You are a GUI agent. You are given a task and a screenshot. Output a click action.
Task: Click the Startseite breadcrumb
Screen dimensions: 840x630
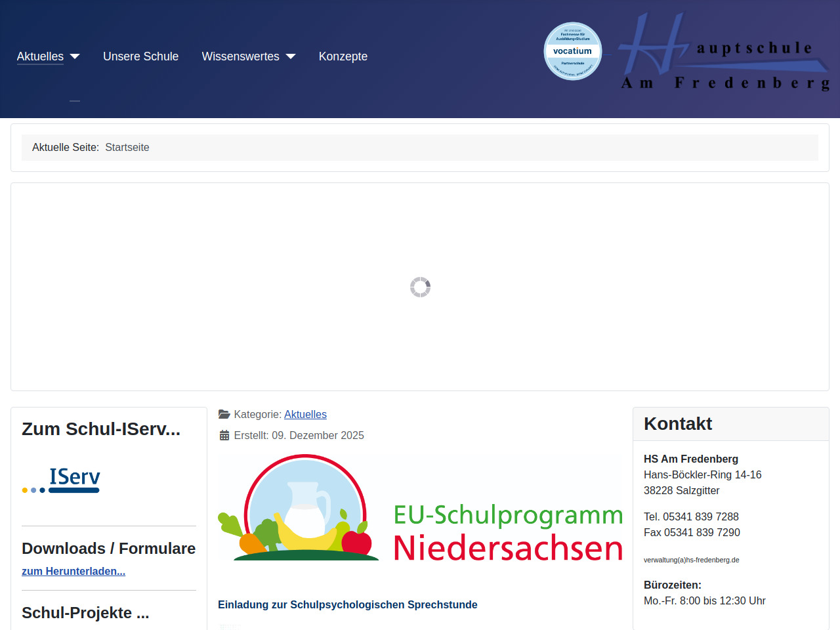(x=127, y=147)
